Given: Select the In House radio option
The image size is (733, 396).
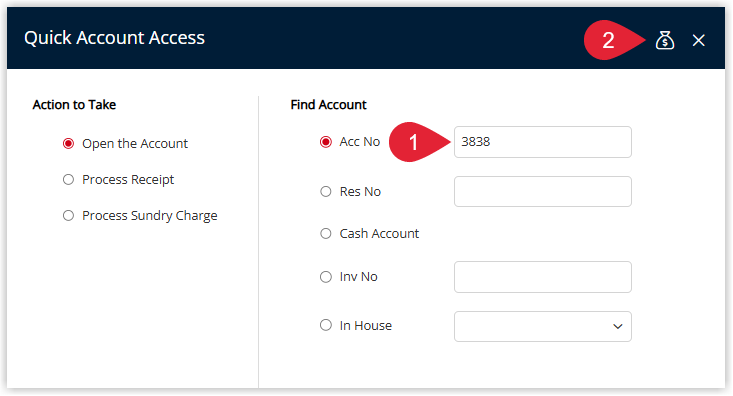Looking at the screenshot, I should [x=326, y=325].
